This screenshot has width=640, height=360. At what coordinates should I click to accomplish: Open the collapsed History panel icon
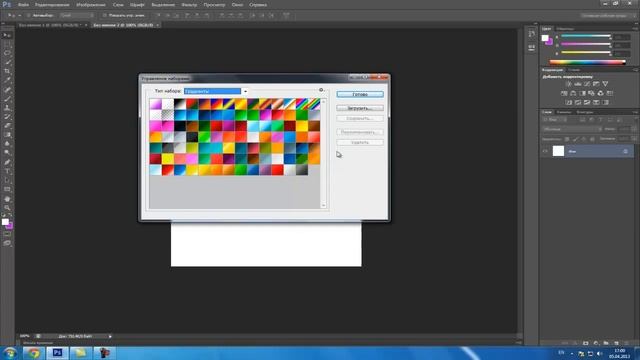coord(531,34)
